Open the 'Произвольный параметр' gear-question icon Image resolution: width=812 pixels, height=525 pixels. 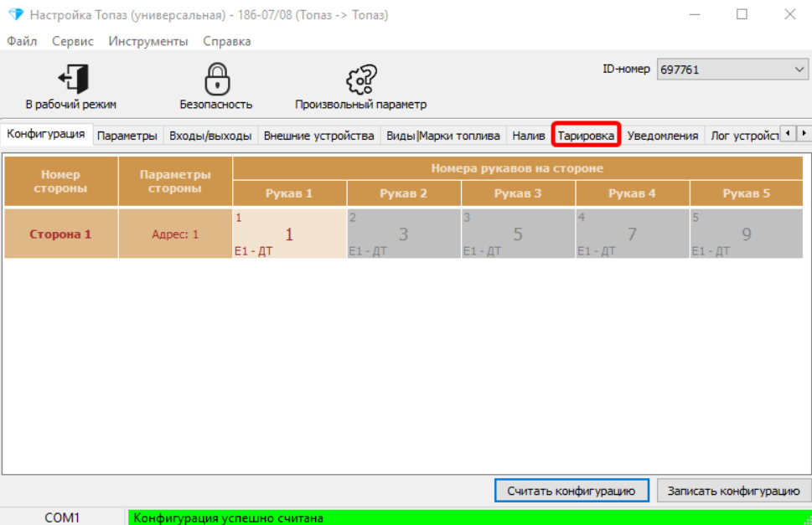coord(361,80)
